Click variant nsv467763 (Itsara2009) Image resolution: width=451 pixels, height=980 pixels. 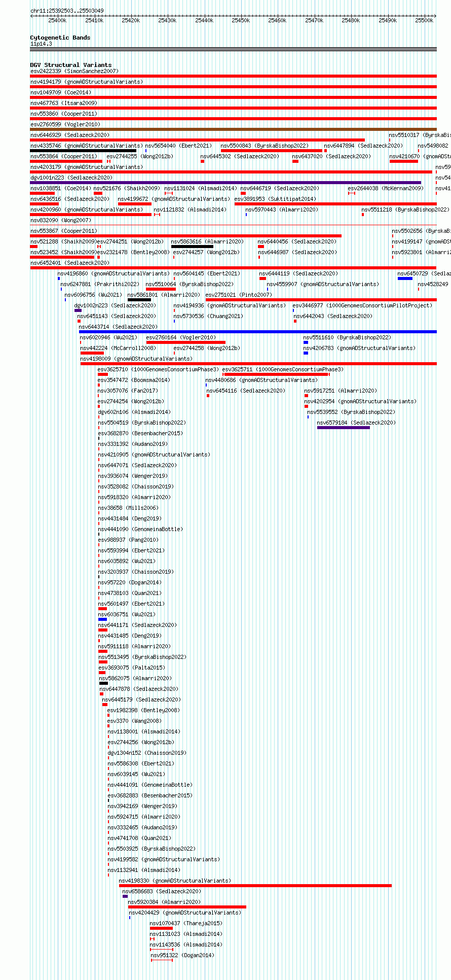[x=64, y=103]
